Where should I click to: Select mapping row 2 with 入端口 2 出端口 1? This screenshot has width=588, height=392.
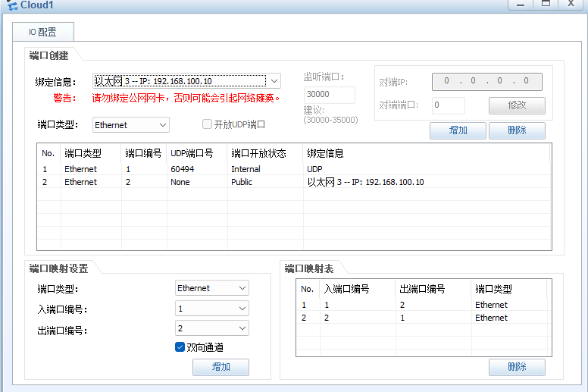point(424,318)
